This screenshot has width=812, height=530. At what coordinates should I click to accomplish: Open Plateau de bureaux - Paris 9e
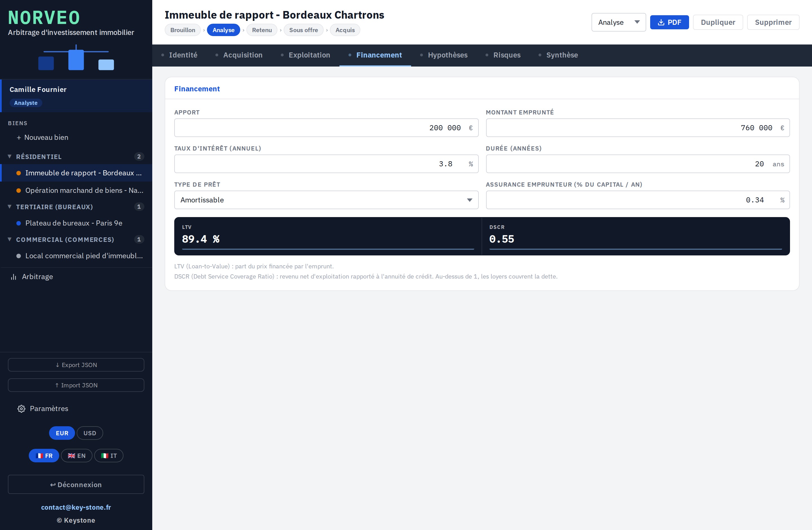[76, 223]
